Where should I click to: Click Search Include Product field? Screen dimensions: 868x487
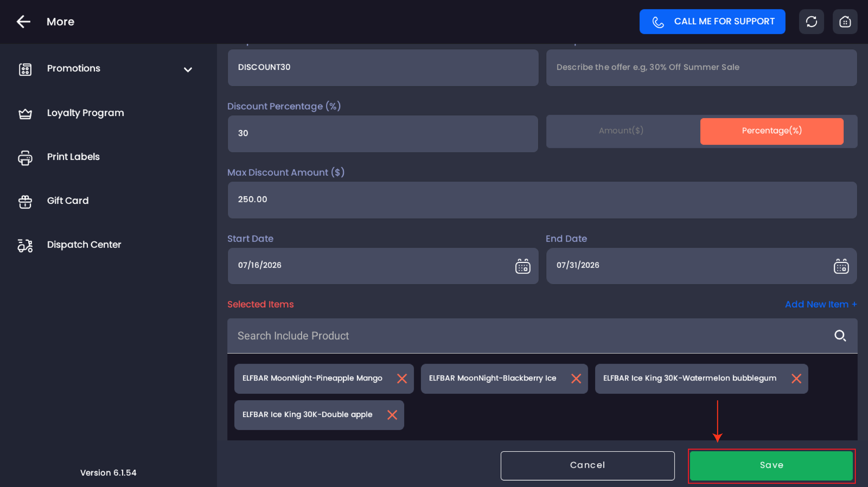(542, 335)
